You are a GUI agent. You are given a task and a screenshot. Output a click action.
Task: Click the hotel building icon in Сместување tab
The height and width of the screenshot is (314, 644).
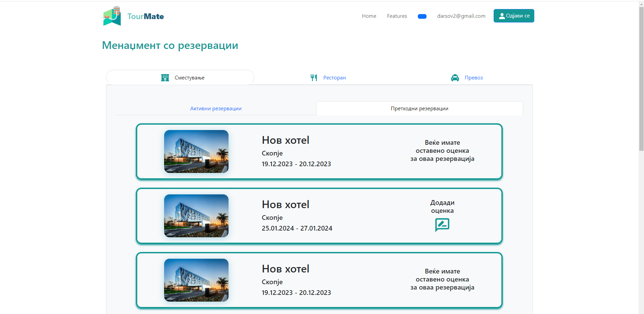pos(165,78)
